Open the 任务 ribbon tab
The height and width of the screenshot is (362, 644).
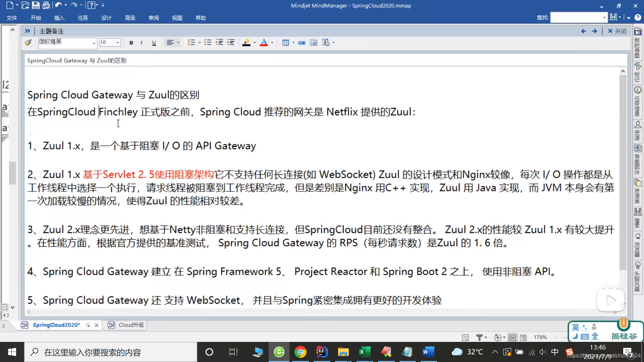coord(83,18)
